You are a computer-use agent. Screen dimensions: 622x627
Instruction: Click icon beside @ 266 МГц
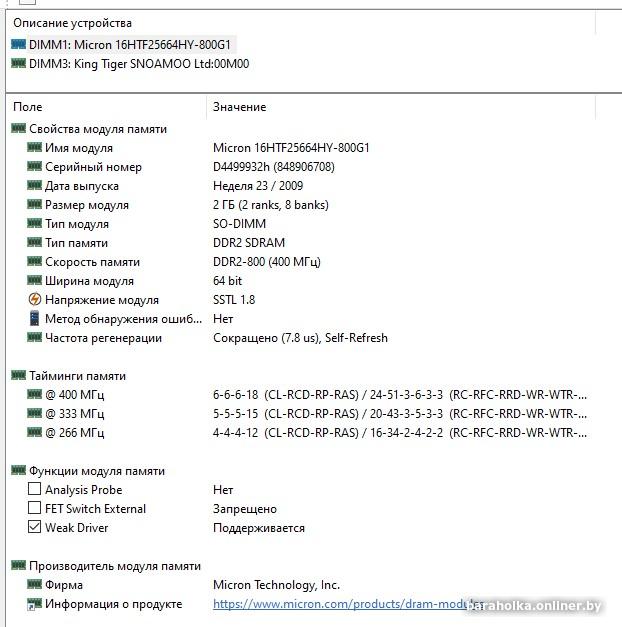coord(34,432)
